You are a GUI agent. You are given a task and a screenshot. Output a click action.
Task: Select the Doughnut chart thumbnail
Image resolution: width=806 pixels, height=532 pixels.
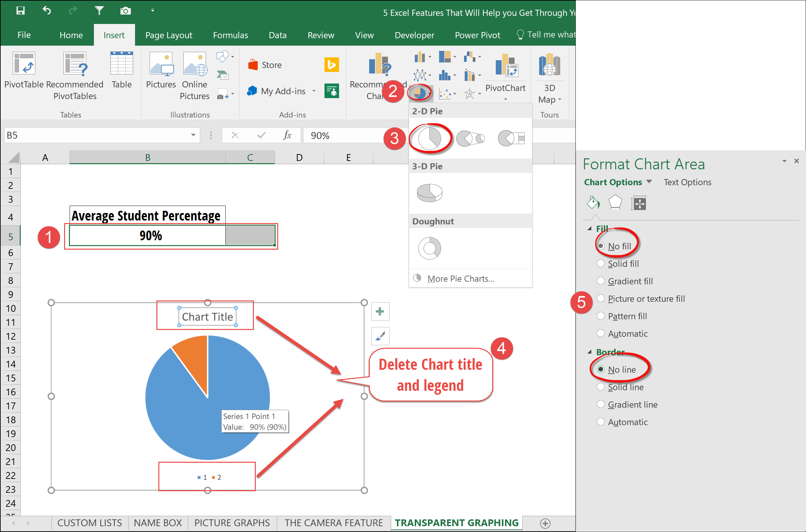pyautogui.click(x=429, y=248)
